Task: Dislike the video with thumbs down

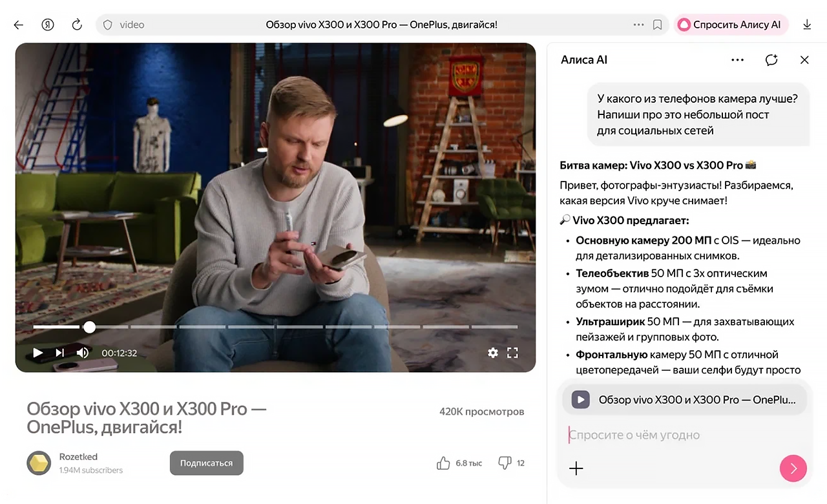Action: coord(505,463)
